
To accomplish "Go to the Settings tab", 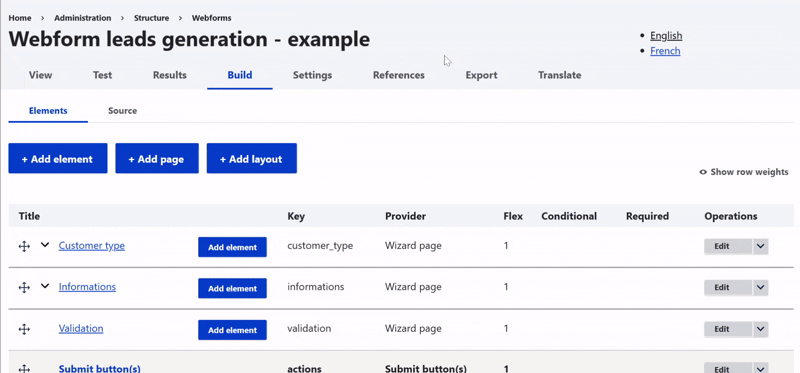I will [312, 75].
